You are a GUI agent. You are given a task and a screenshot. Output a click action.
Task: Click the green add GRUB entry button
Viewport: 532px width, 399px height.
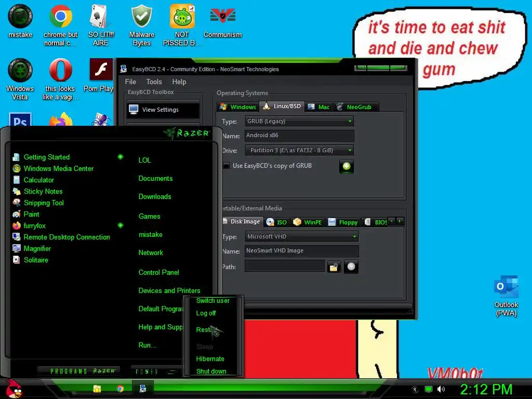(x=347, y=166)
